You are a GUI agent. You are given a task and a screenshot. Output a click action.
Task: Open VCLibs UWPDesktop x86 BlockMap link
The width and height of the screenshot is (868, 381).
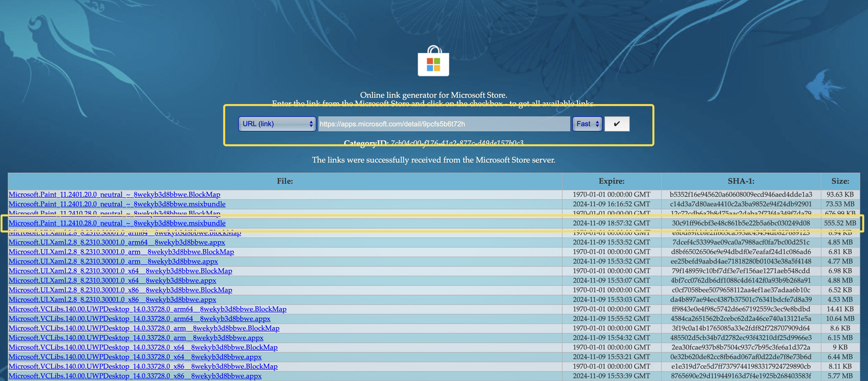(x=143, y=366)
